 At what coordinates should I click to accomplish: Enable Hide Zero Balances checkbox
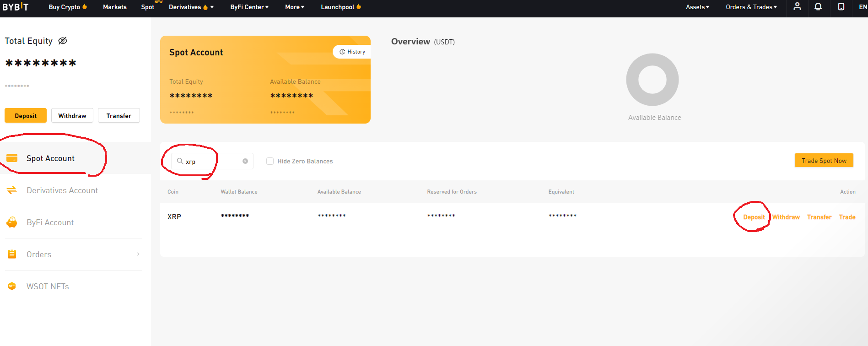coord(270,161)
